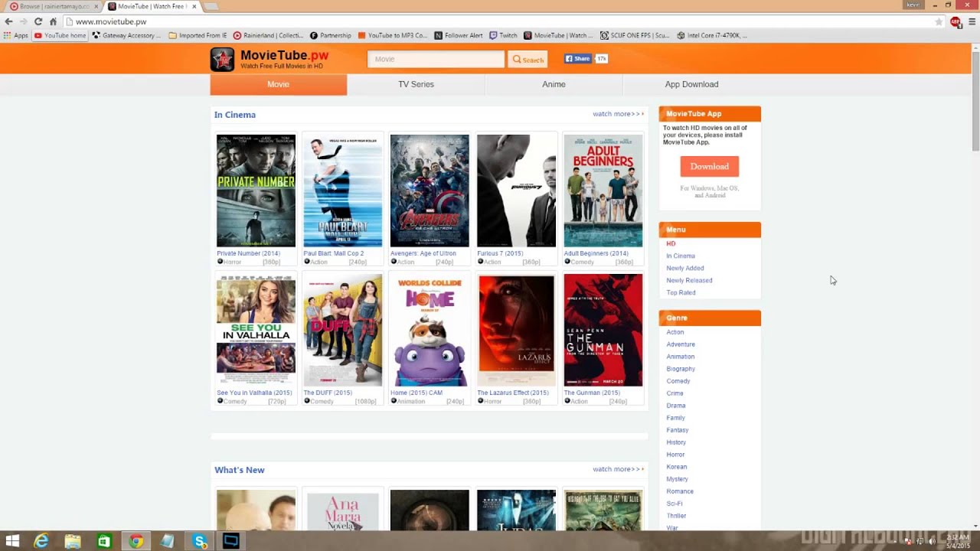
Task: Open Imported From IE bookmark folder
Action: pos(198,35)
